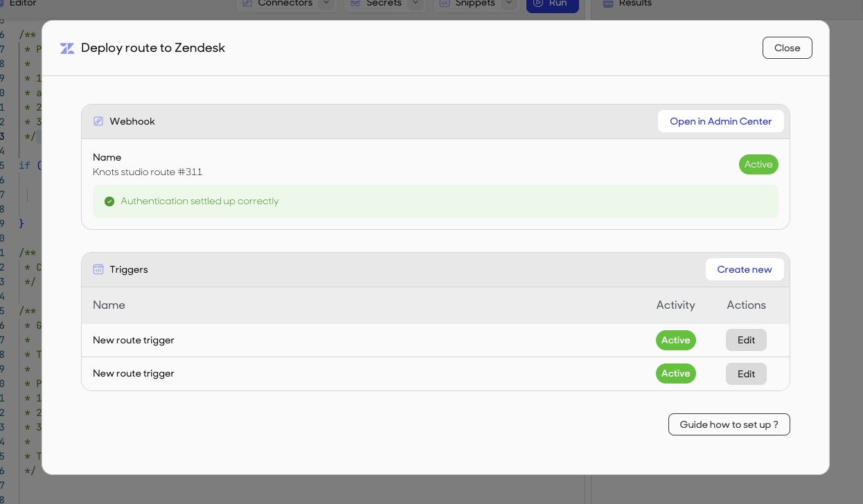Viewport: 863px width, 504px height.
Task: Click the Webhook section icon
Action: (x=98, y=121)
